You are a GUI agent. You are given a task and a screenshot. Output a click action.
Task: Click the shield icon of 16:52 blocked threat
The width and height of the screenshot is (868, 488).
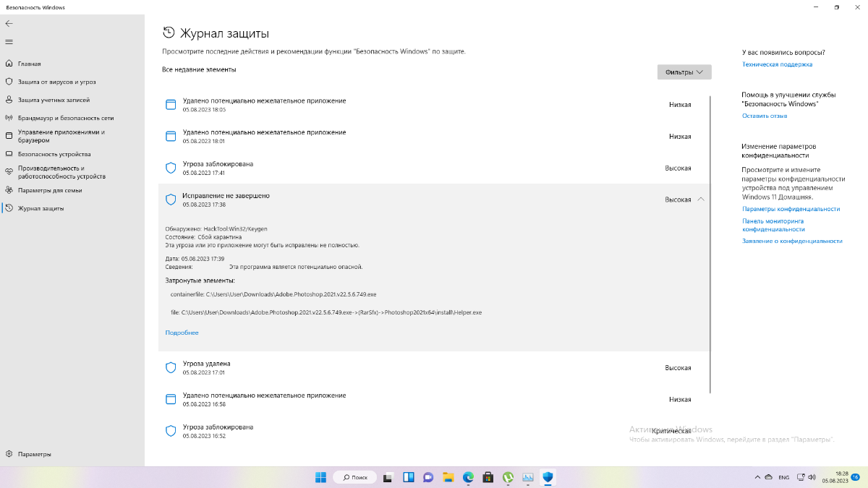[171, 431]
